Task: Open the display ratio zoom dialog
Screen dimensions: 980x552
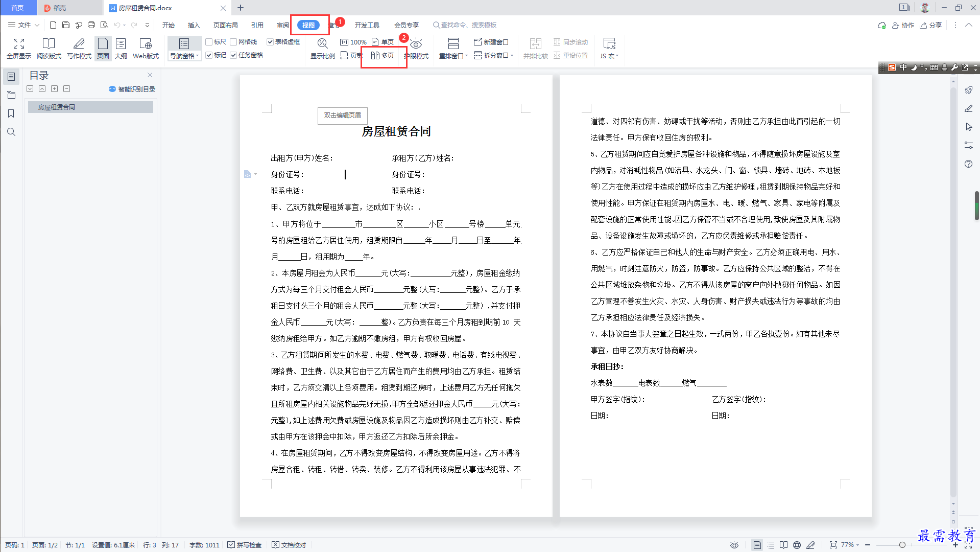Action: 323,49
